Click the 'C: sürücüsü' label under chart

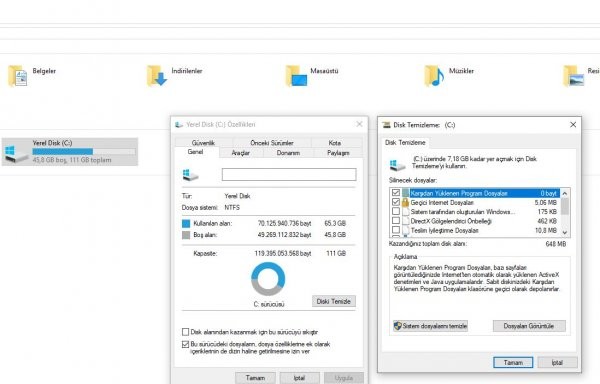tap(269, 304)
